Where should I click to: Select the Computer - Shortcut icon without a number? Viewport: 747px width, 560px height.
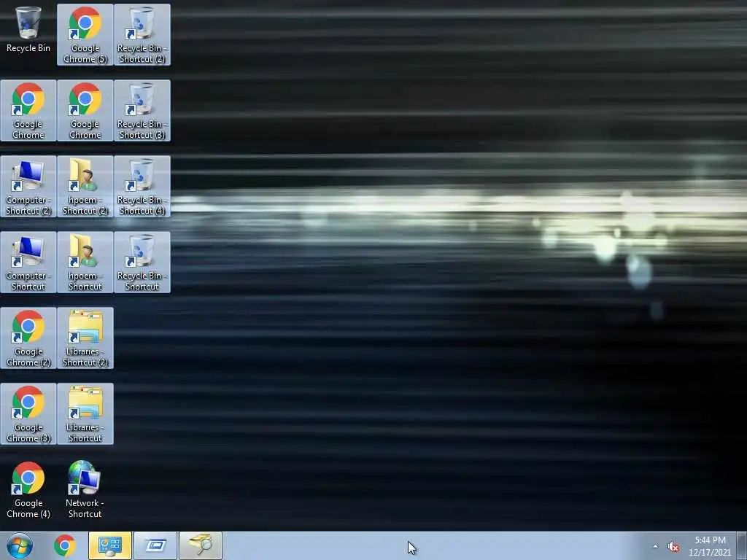[x=28, y=262]
